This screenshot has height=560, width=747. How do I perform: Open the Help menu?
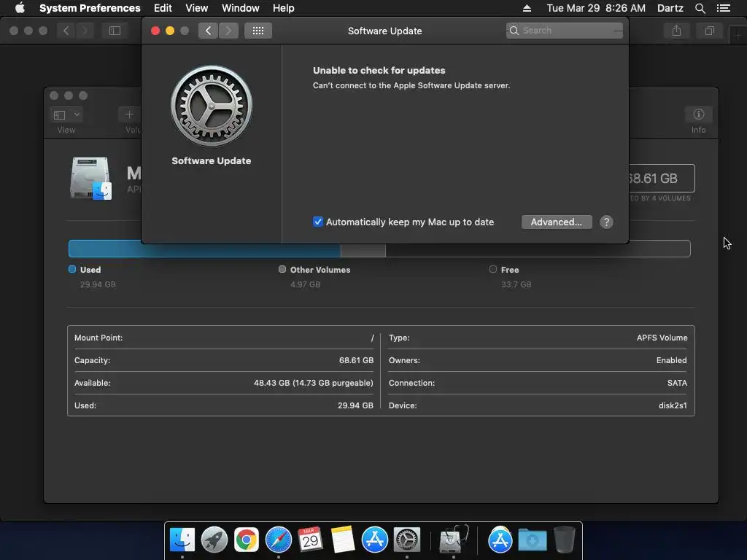coord(283,8)
